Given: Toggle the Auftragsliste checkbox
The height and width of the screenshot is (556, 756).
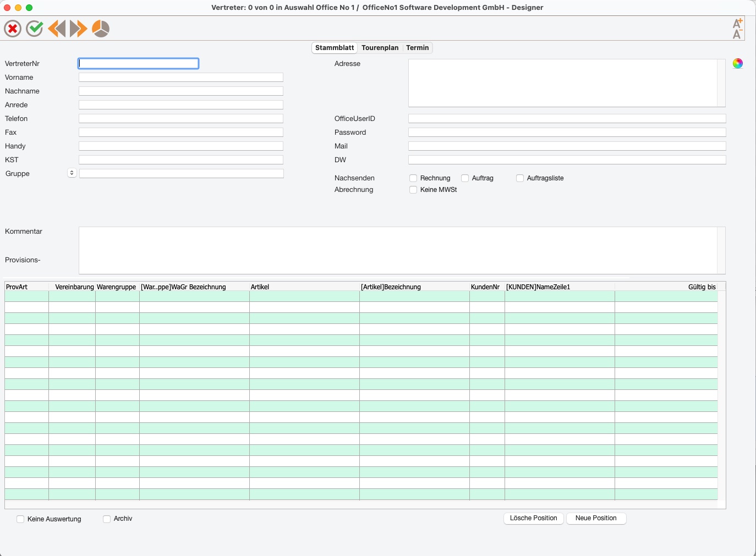Looking at the screenshot, I should [520, 178].
